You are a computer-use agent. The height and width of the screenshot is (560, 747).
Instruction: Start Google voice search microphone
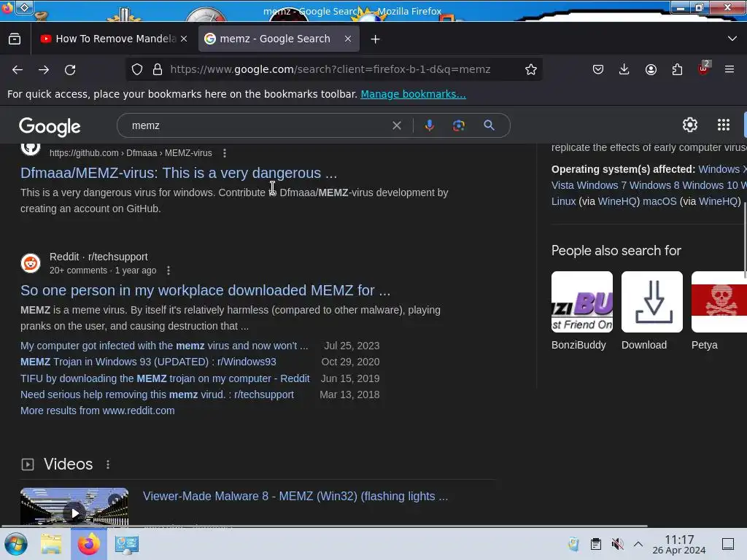[429, 125]
